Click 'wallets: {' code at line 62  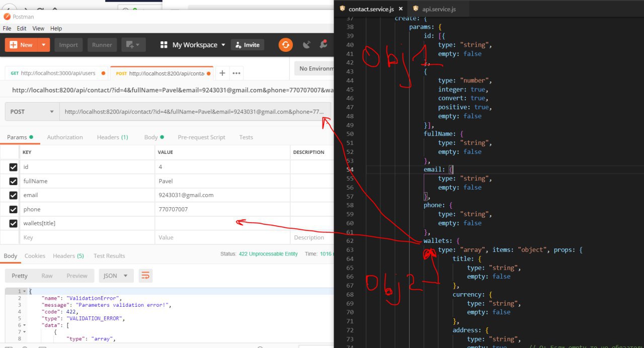click(x=441, y=241)
